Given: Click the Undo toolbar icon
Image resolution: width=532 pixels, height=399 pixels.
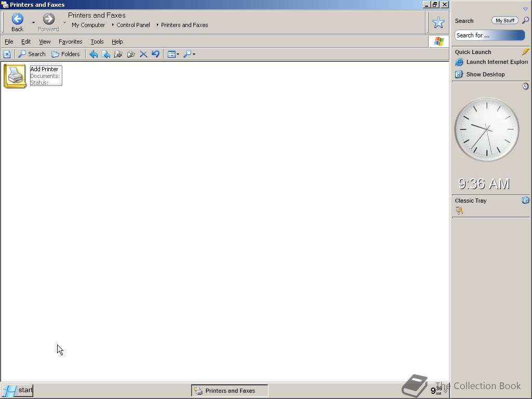Looking at the screenshot, I should coord(155,54).
